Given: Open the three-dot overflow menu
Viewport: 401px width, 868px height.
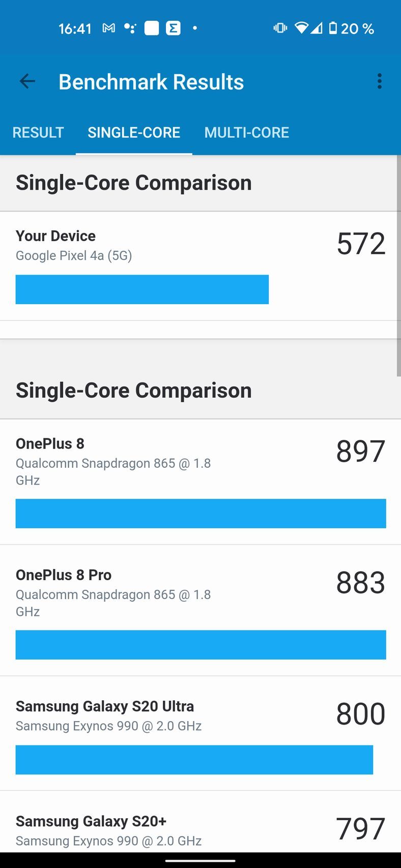Looking at the screenshot, I should (379, 81).
